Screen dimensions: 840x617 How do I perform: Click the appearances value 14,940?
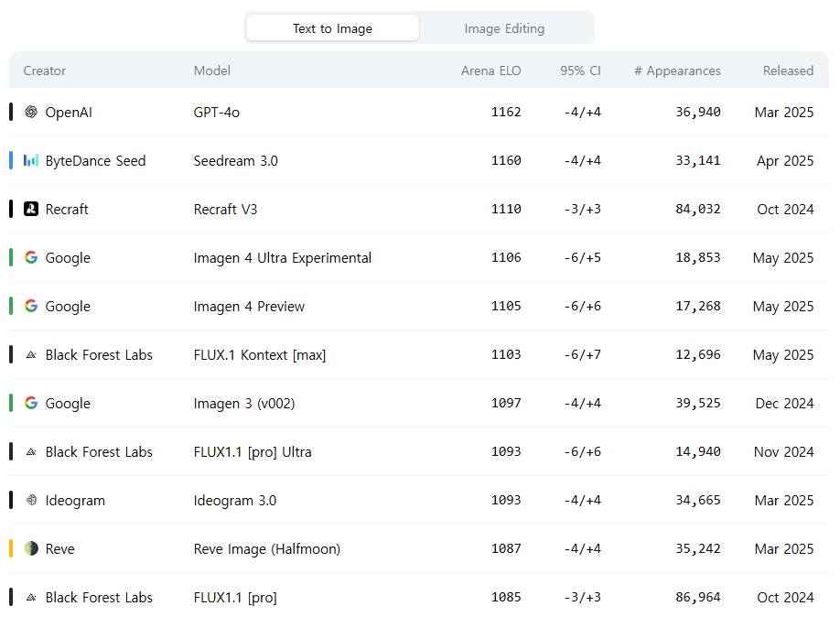point(698,451)
